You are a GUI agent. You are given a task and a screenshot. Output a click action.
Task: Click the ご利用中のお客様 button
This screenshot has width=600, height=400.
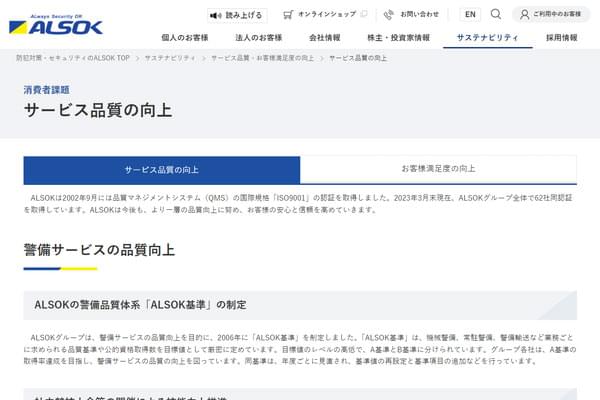click(551, 15)
